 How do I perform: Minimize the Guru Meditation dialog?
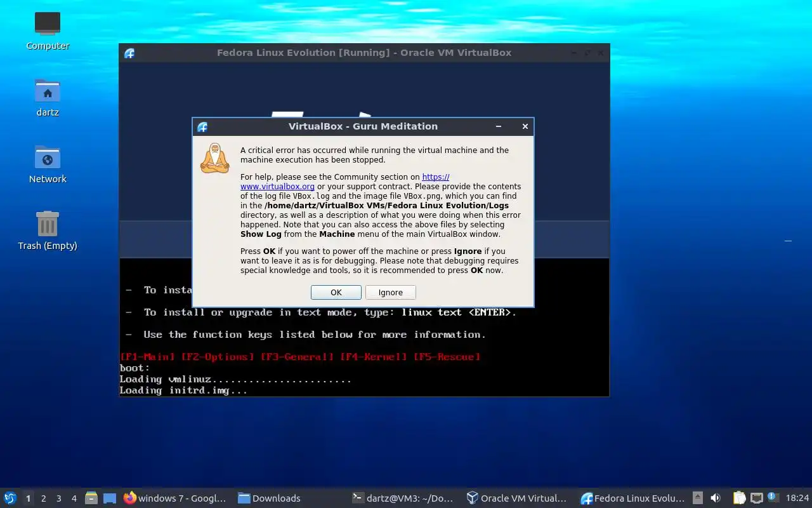(x=499, y=126)
